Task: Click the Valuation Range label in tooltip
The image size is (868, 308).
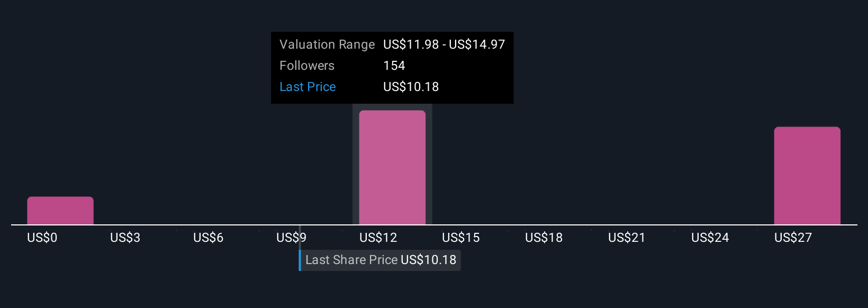Action: 327,44
